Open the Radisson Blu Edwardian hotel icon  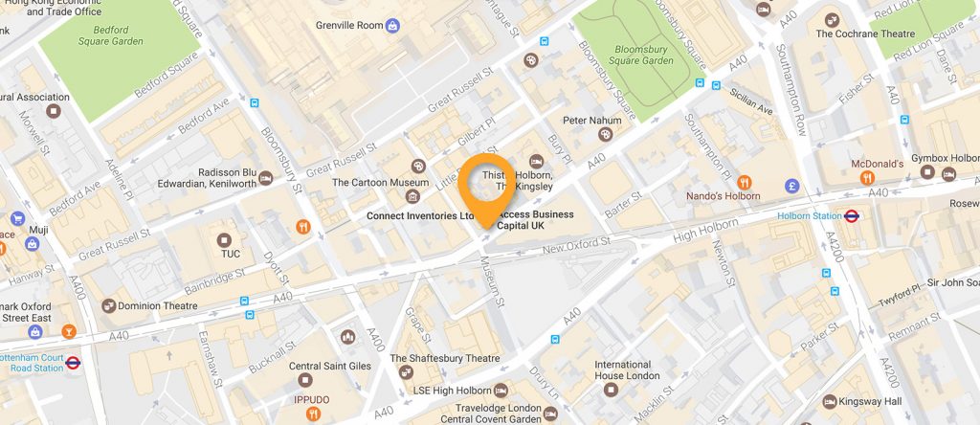coord(266,178)
